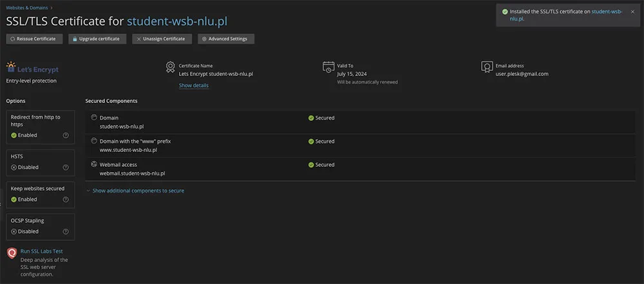Toggle Redirect from http to https status
Screen dimensions: 644x284
[x=24, y=135]
